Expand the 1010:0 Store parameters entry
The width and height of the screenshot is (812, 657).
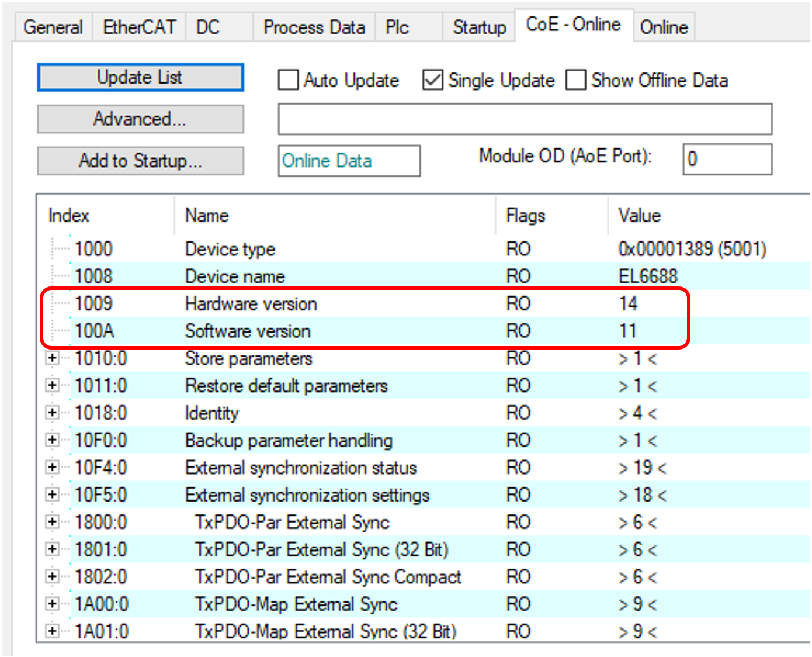53,358
